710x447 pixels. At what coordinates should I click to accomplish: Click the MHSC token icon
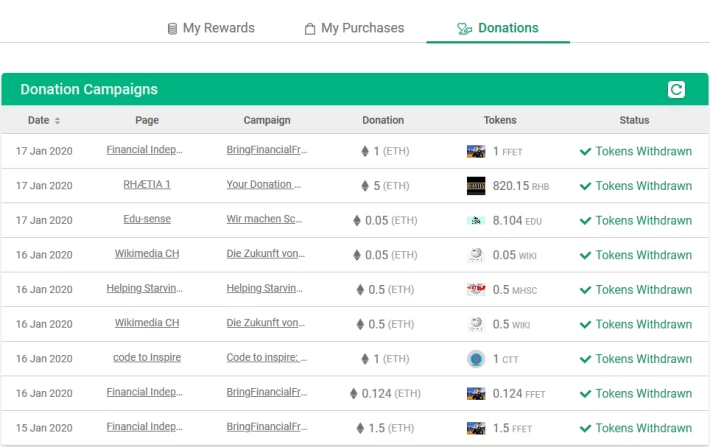[476, 289]
